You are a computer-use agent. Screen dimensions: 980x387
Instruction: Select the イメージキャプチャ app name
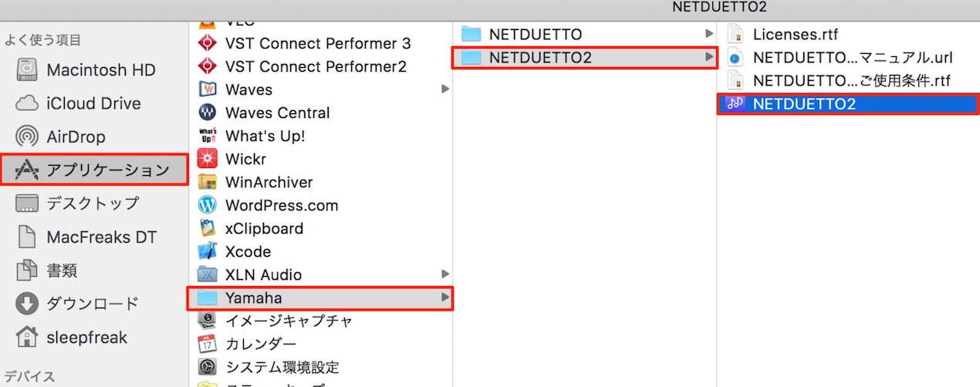tap(289, 321)
